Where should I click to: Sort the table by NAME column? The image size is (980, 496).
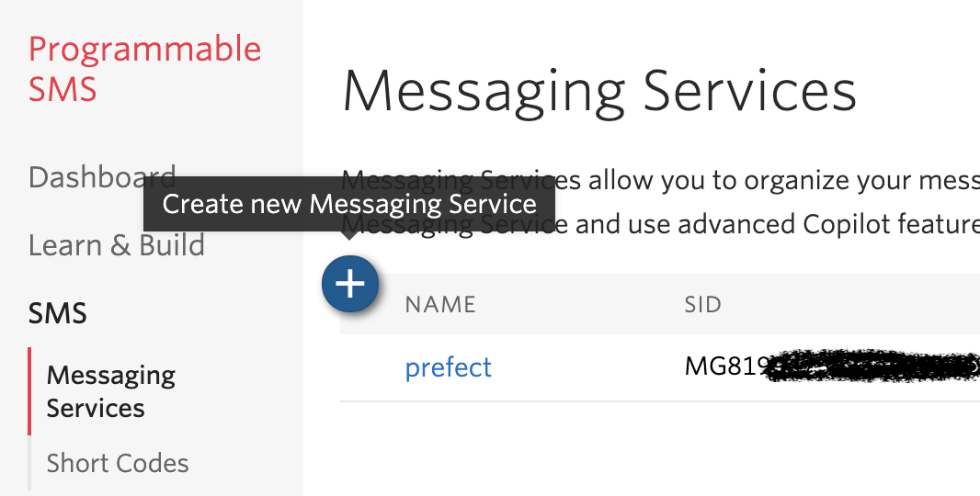(440, 304)
